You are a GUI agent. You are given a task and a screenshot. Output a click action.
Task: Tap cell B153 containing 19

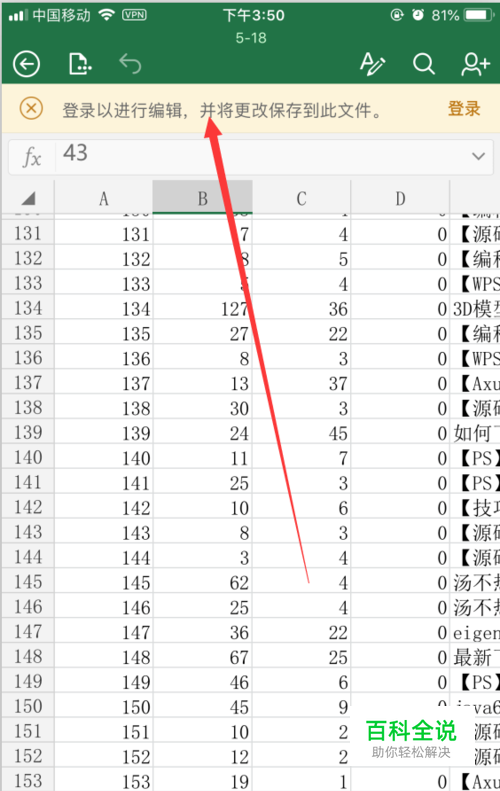tap(202, 780)
